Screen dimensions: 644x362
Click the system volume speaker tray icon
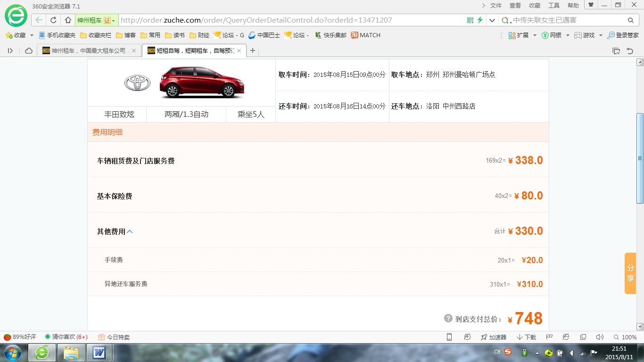[571, 353]
